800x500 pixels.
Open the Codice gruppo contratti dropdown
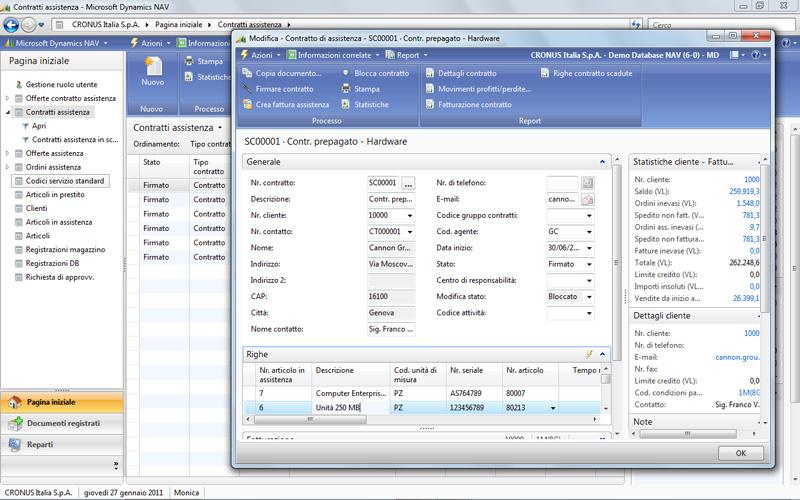[589, 215]
